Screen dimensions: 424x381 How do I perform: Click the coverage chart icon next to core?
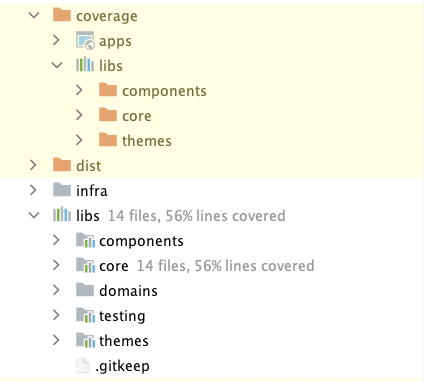click(x=85, y=265)
